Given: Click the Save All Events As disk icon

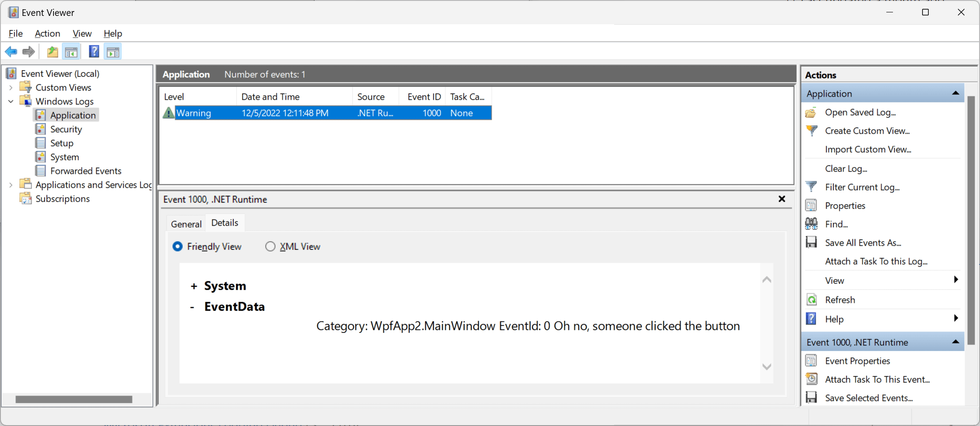Looking at the screenshot, I should (x=812, y=242).
